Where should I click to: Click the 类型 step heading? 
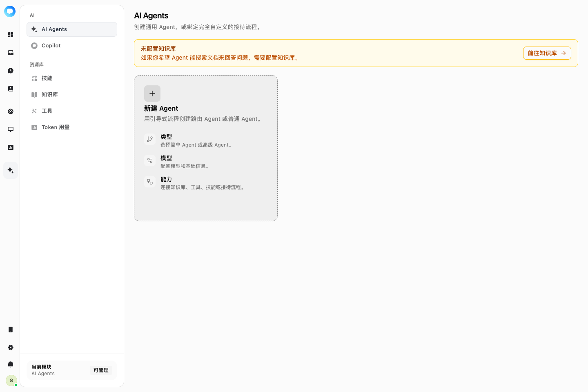click(166, 137)
